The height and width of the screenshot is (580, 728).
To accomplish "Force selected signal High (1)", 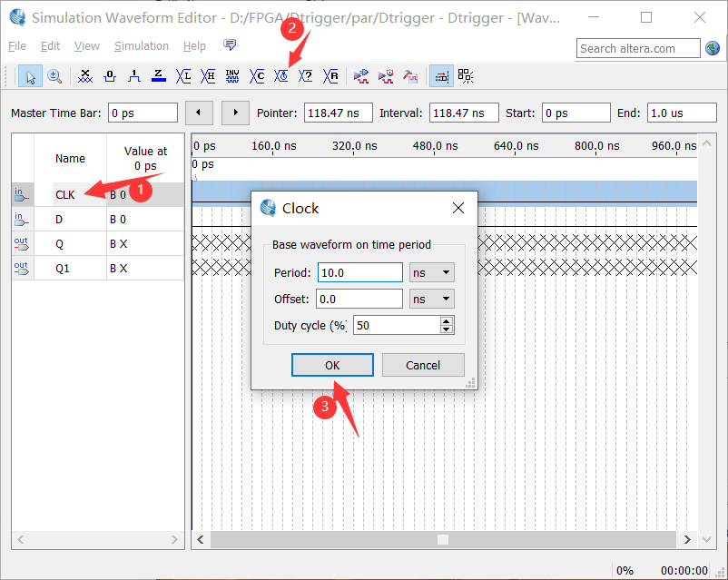I will 134,76.
